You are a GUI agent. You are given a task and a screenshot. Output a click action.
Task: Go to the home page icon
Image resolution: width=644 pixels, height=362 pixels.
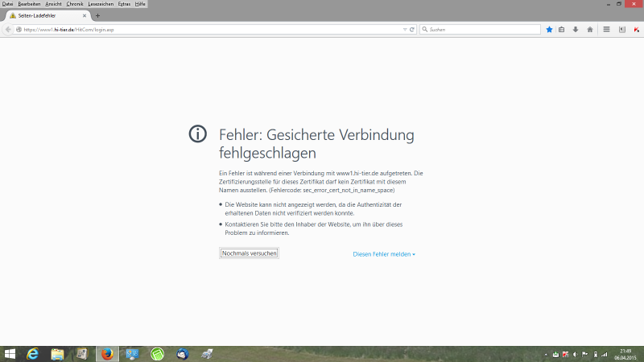click(590, 30)
